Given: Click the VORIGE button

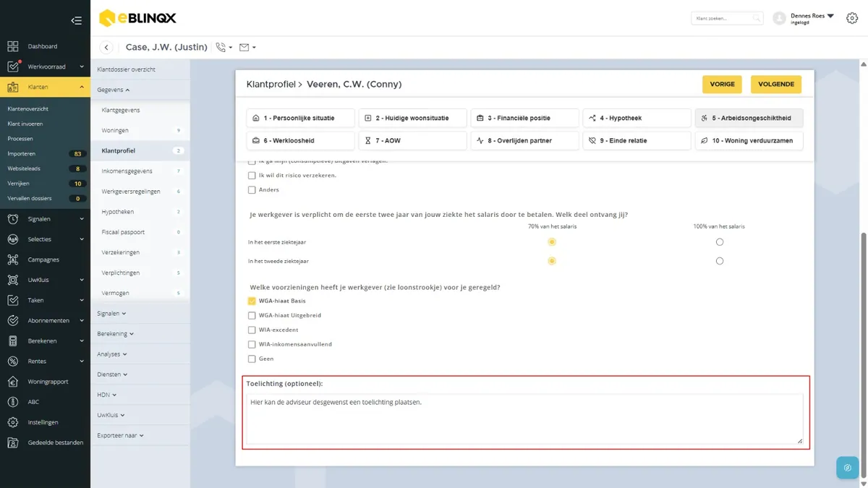Looking at the screenshot, I should pos(722,85).
